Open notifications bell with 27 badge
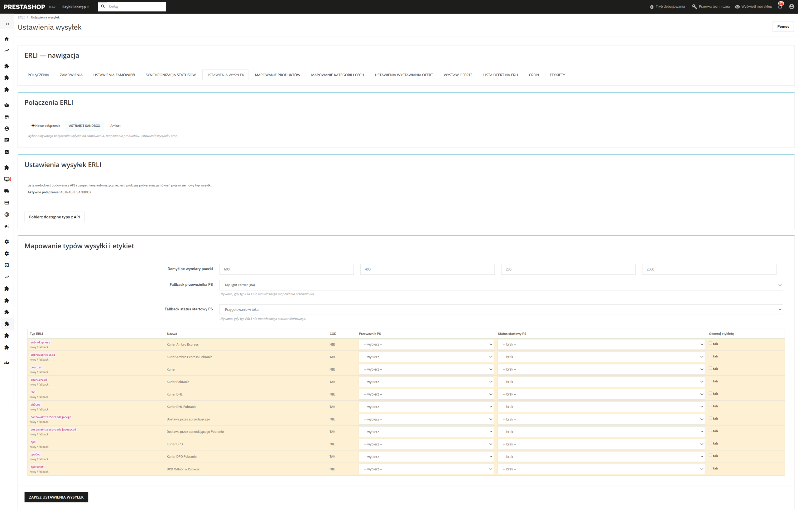 (780, 7)
